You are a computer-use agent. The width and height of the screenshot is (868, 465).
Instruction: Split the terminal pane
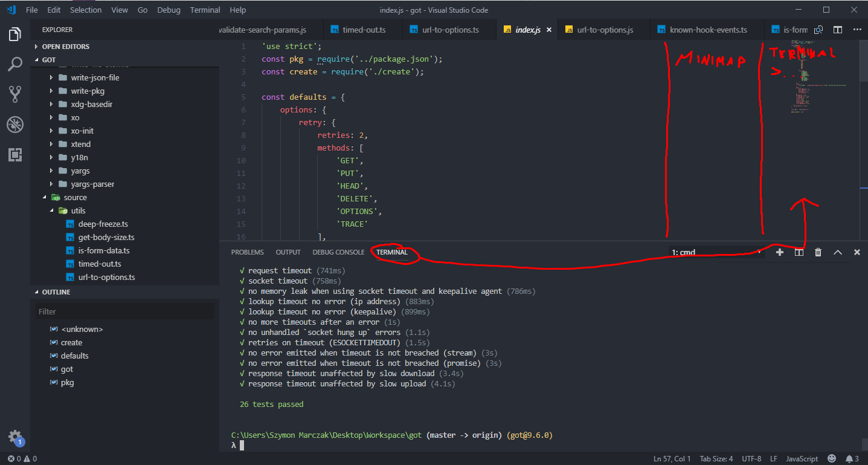[x=799, y=252]
